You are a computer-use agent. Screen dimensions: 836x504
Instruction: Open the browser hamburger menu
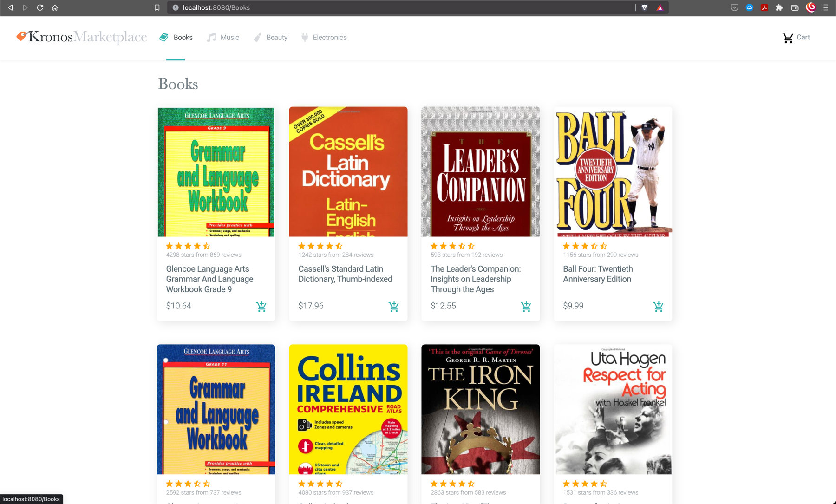point(825,7)
